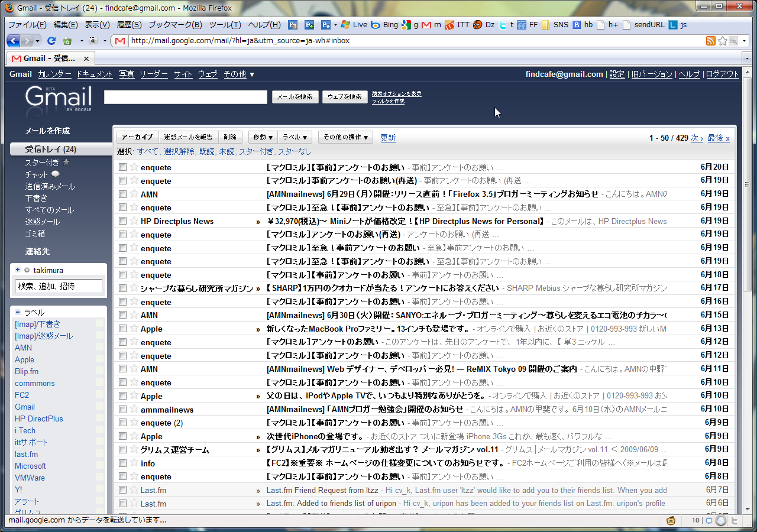Open the ブックマーク menu
This screenshot has width=757, height=532.
[x=175, y=25]
